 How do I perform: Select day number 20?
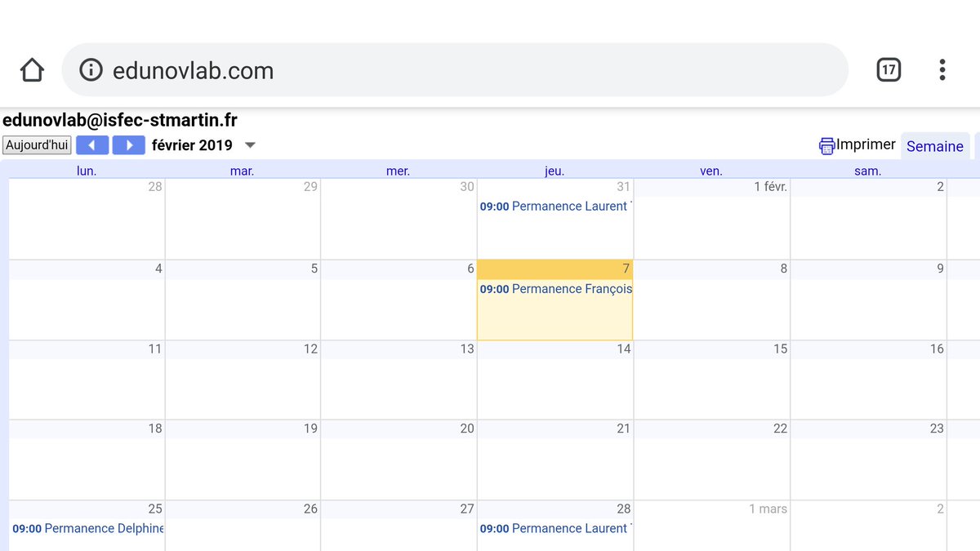click(467, 429)
